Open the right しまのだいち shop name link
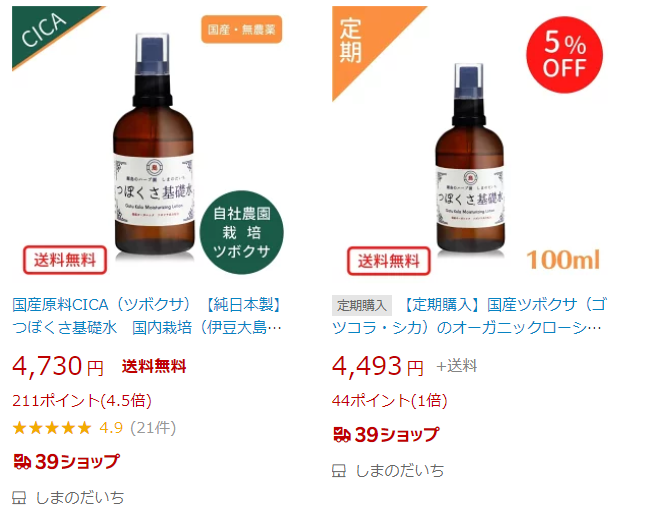Image resolution: width=649 pixels, height=518 pixels. [x=400, y=470]
